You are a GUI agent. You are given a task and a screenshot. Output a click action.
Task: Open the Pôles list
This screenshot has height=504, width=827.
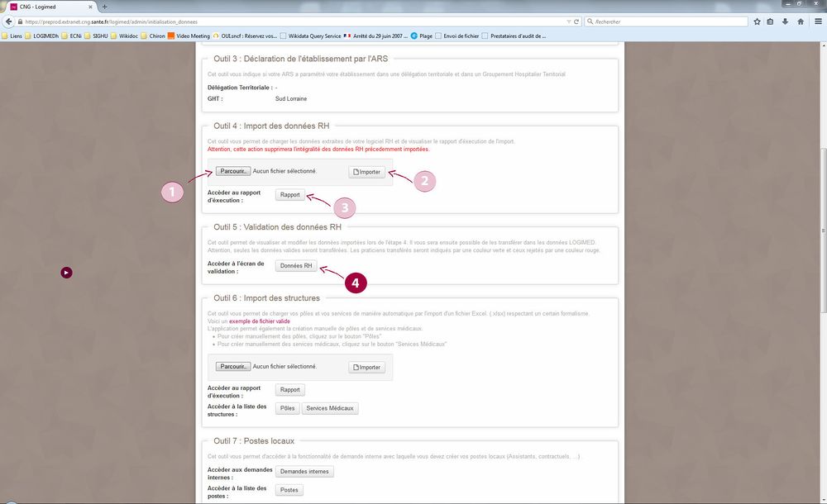[x=288, y=408]
